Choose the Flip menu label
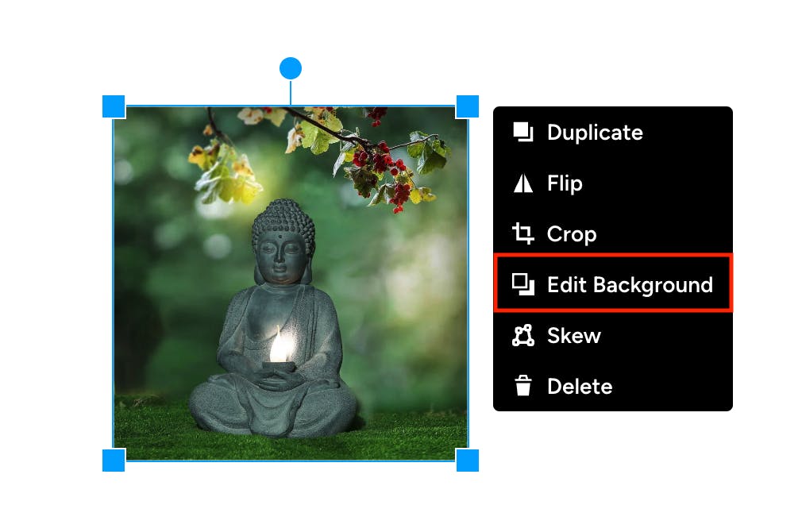802x532 pixels. click(565, 183)
